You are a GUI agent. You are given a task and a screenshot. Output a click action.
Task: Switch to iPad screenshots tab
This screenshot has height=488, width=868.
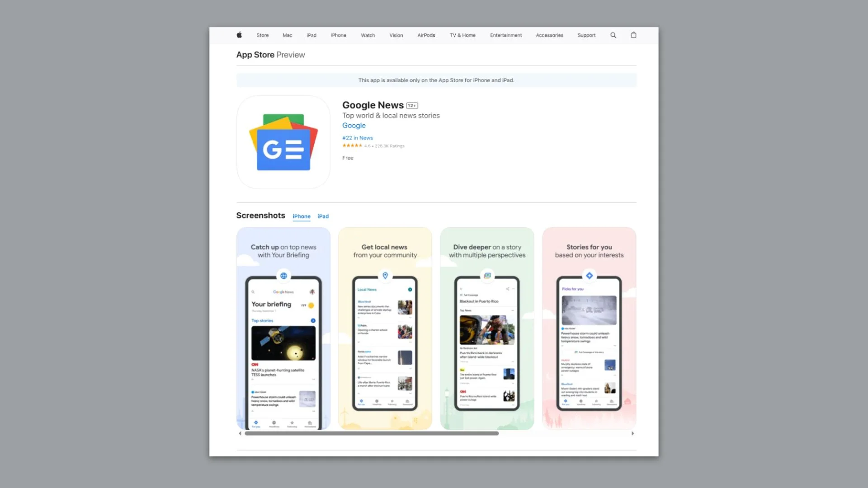pos(323,216)
